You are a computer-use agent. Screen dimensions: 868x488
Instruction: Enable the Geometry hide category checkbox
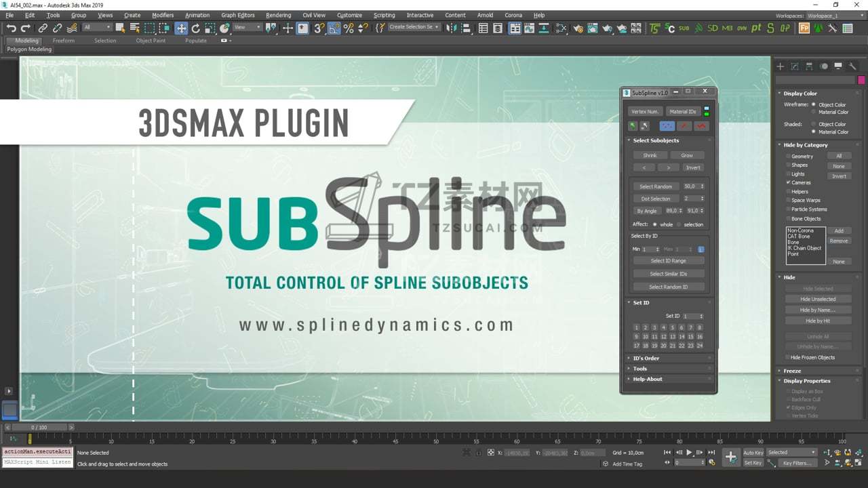788,156
